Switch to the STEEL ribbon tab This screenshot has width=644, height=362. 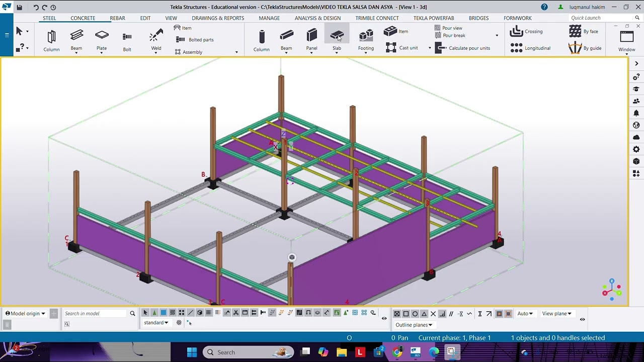tap(49, 18)
